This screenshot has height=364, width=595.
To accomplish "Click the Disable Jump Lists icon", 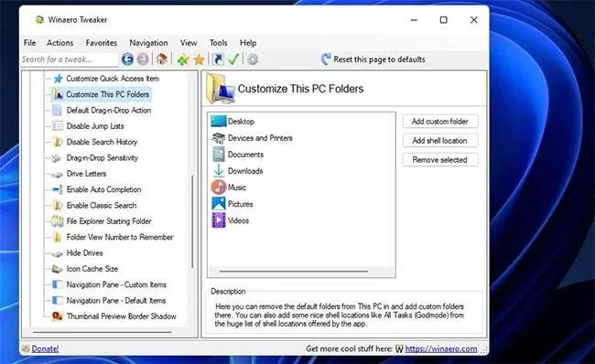I will pos(58,126).
